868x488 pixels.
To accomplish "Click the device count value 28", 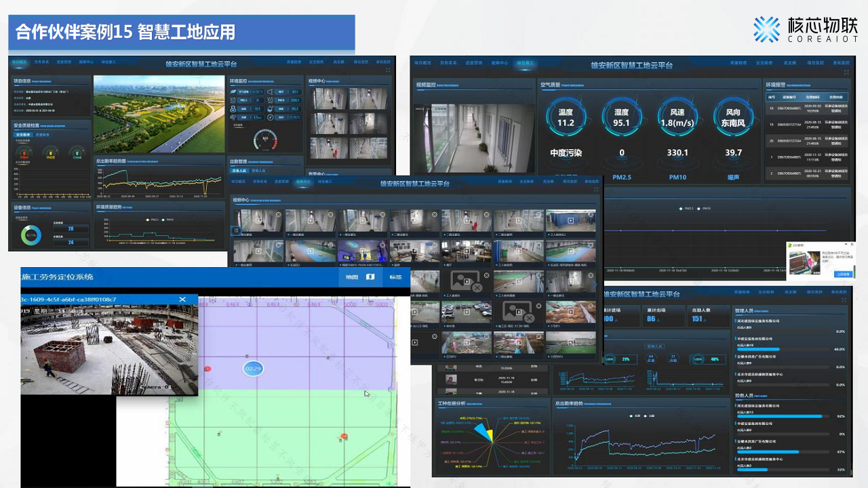I will tap(71, 228).
